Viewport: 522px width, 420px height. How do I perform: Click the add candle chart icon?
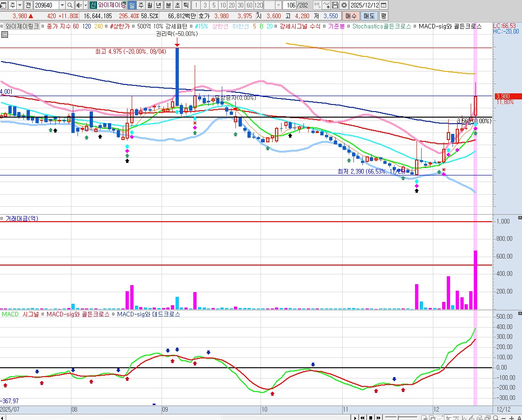pyautogui.click(x=317, y=5)
